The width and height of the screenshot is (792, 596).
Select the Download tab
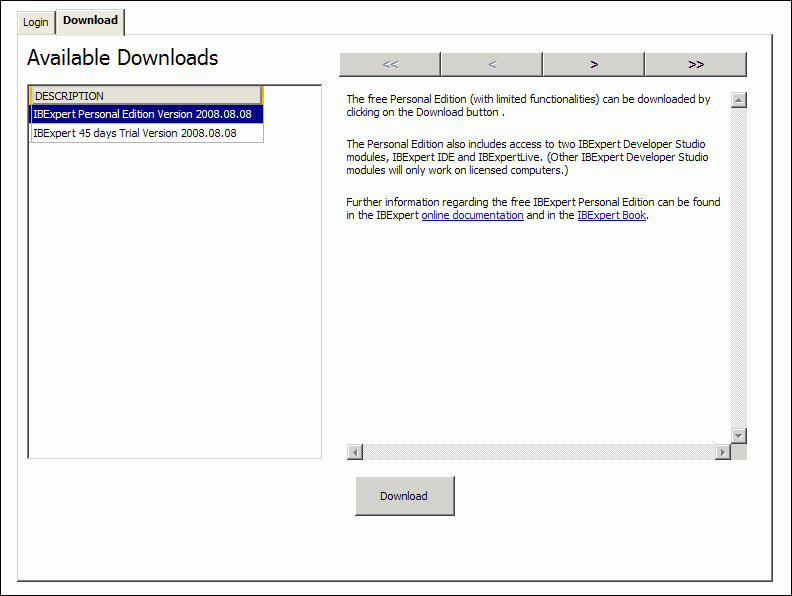[x=90, y=21]
